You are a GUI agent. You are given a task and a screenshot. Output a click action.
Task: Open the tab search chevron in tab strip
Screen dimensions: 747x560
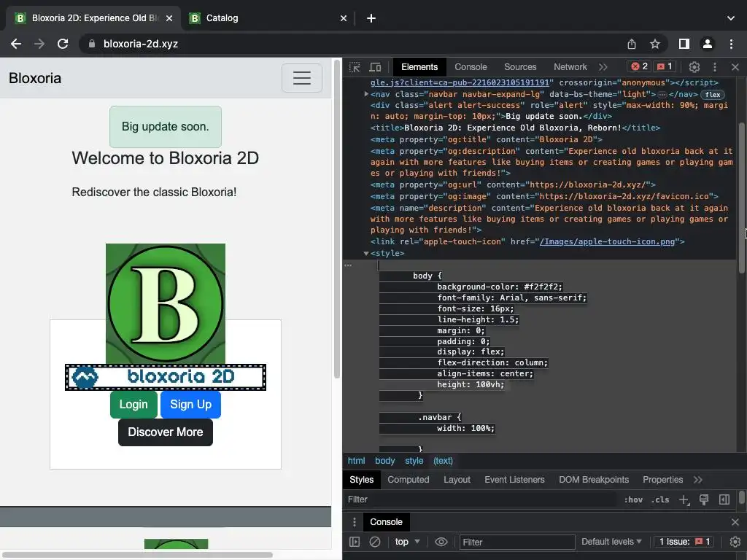(x=731, y=18)
